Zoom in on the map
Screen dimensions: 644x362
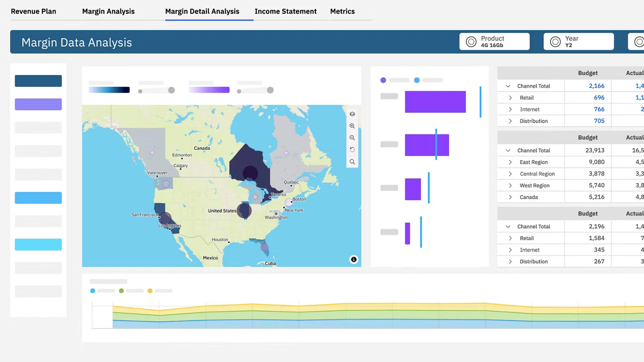352,126
